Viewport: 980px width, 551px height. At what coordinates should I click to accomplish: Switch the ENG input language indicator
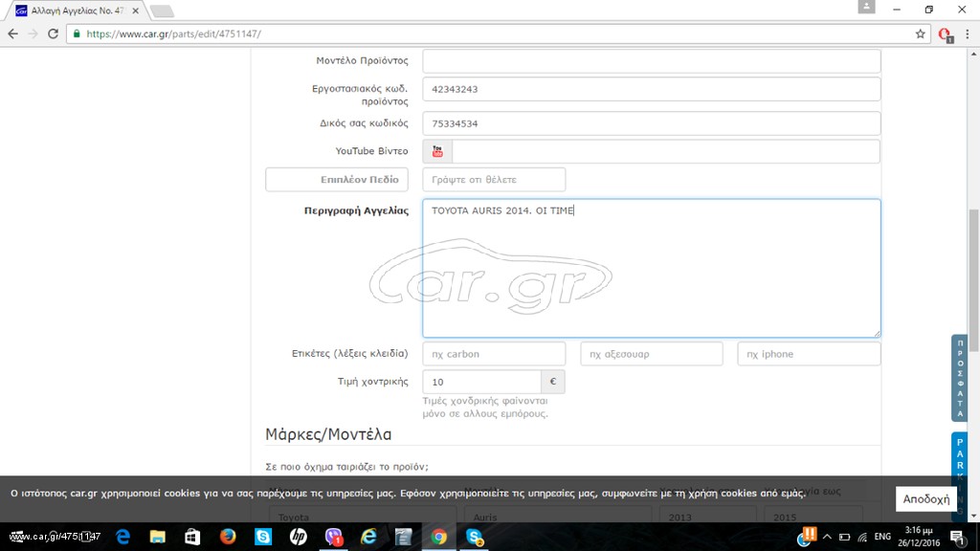point(882,537)
